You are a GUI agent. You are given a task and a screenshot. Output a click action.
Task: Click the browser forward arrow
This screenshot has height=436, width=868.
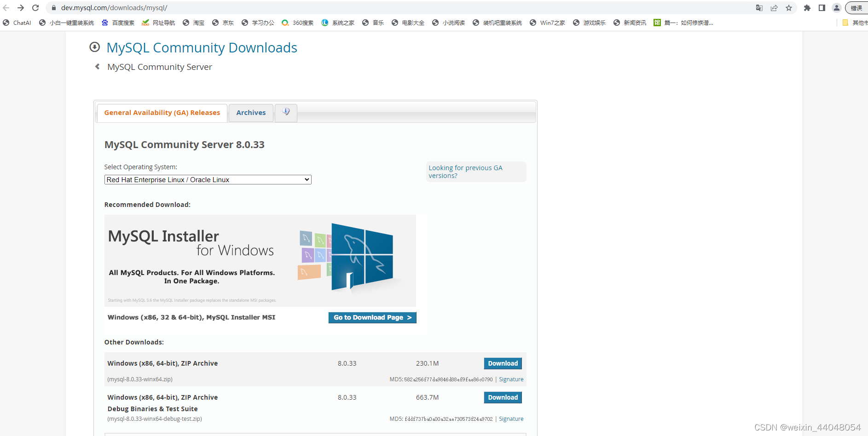tap(21, 8)
